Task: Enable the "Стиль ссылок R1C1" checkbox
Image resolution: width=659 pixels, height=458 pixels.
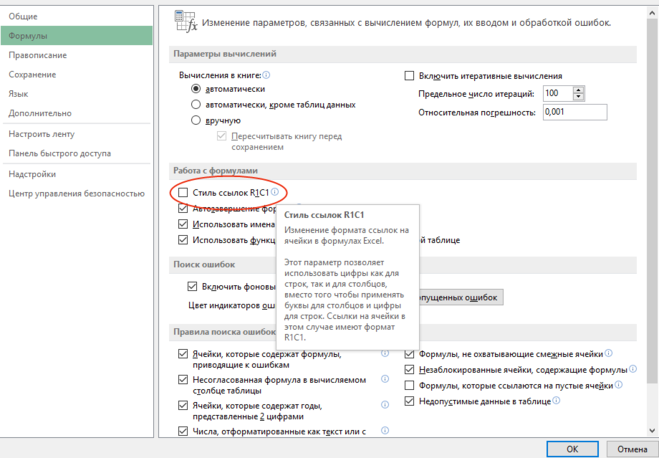Action: [183, 192]
